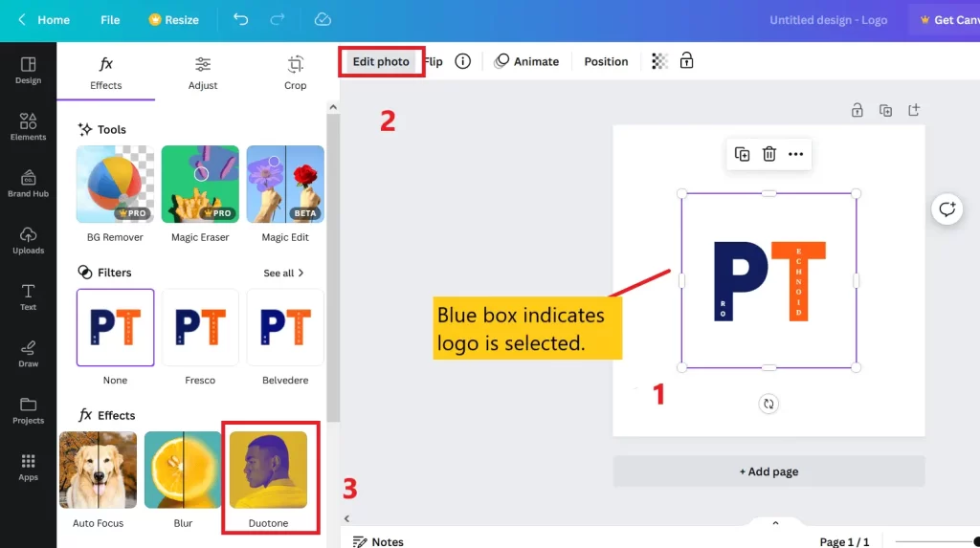Select the PT logo on canvas
The width and height of the screenshot is (980, 548).
(x=768, y=280)
